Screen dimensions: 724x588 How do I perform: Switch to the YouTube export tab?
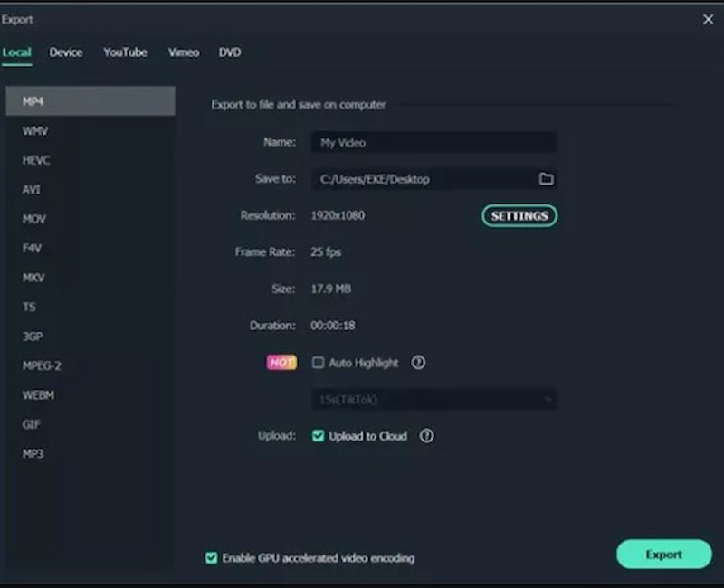click(x=125, y=52)
